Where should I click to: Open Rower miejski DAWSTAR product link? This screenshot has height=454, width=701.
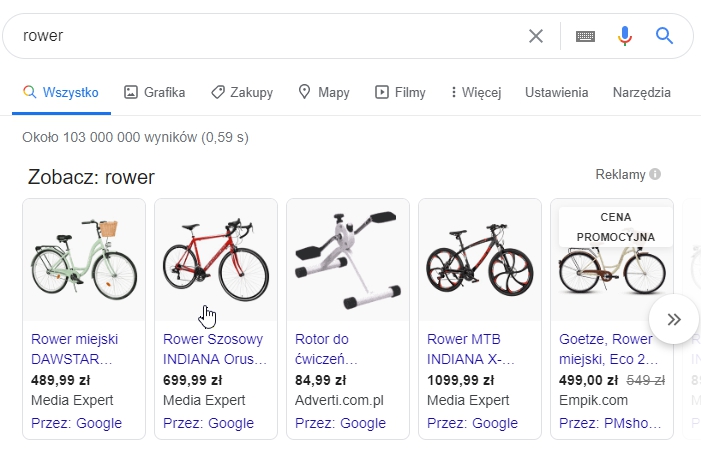(x=72, y=349)
